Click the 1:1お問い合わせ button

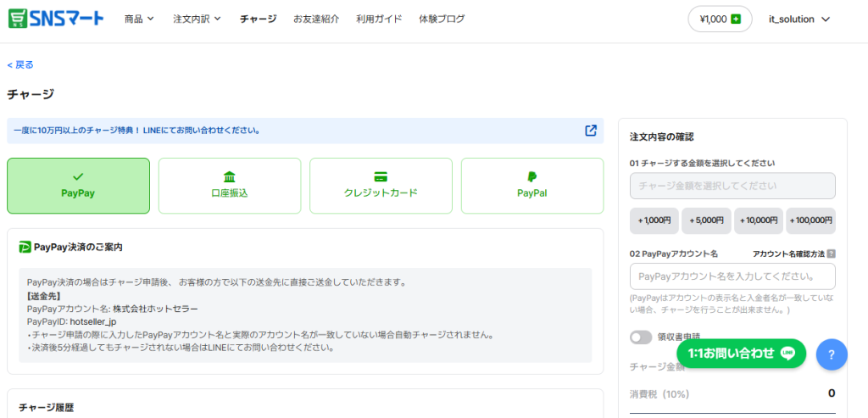(741, 354)
